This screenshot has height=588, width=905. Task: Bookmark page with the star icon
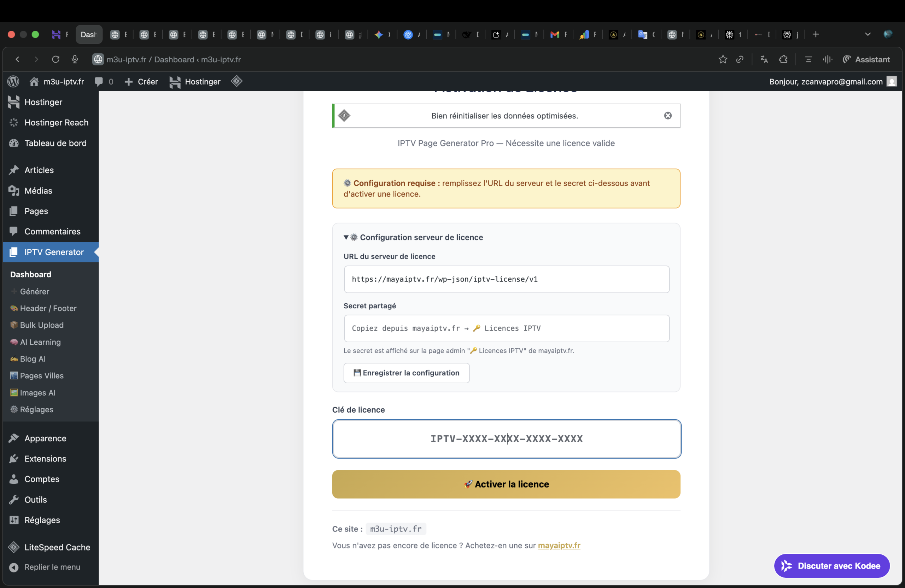(723, 59)
